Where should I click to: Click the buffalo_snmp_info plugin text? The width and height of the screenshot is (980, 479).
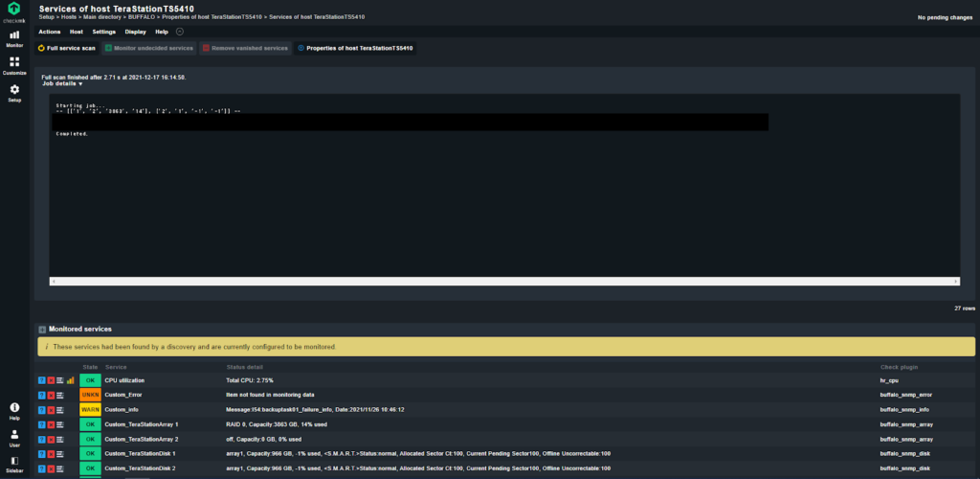tap(904, 410)
